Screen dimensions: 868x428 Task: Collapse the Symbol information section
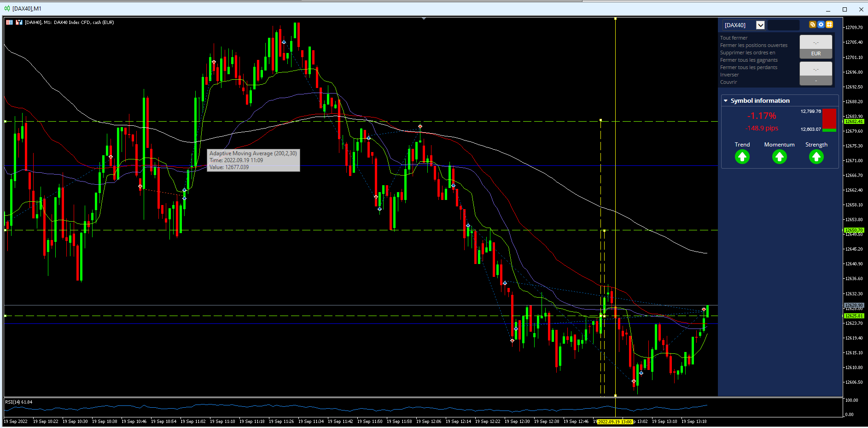726,100
